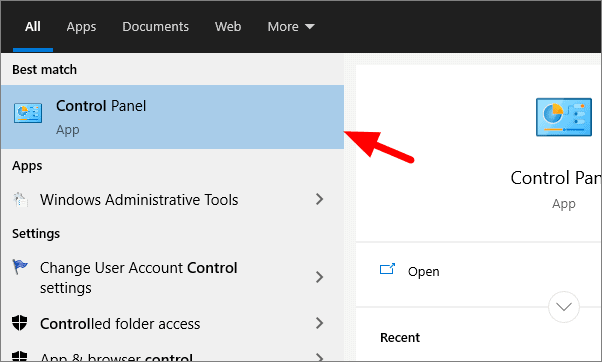
Task: Expand Controlled folder access chevron
Action: pyautogui.click(x=319, y=323)
